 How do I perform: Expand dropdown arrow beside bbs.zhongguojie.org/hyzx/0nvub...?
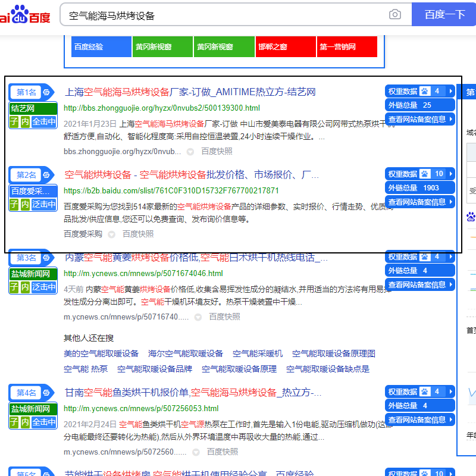tap(190, 152)
